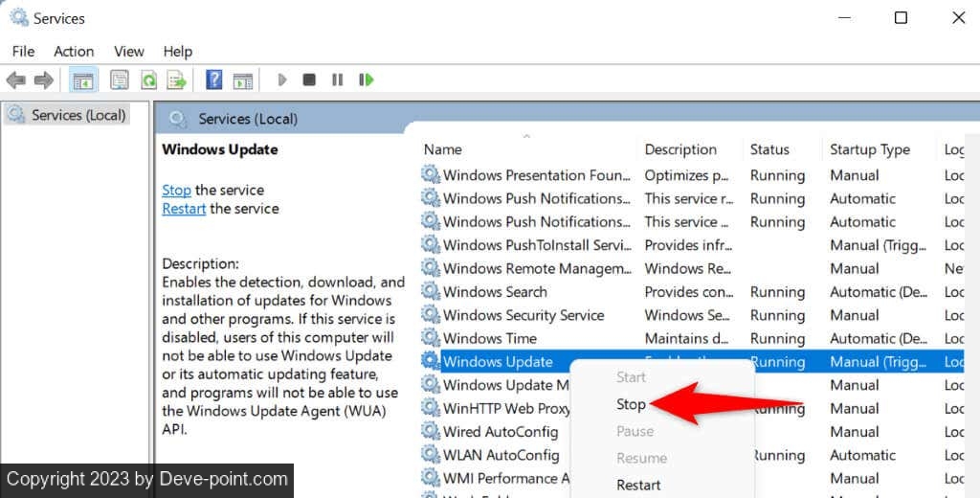
Task: Click the Pause Service toolbar icon
Action: point(337,79)
